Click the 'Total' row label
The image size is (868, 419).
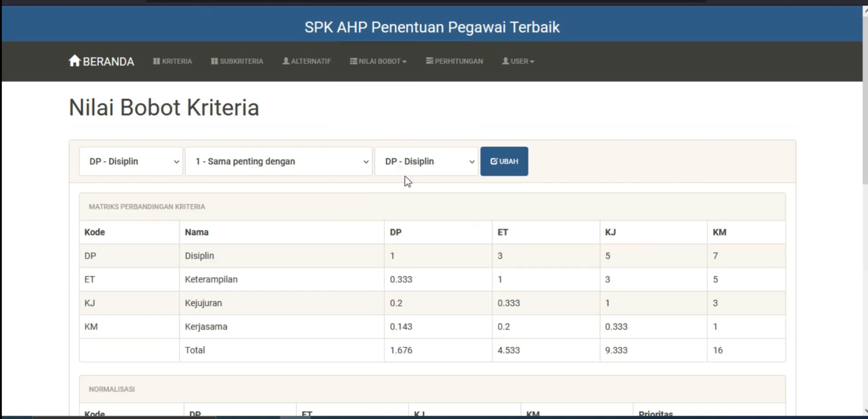pos(195,350)
